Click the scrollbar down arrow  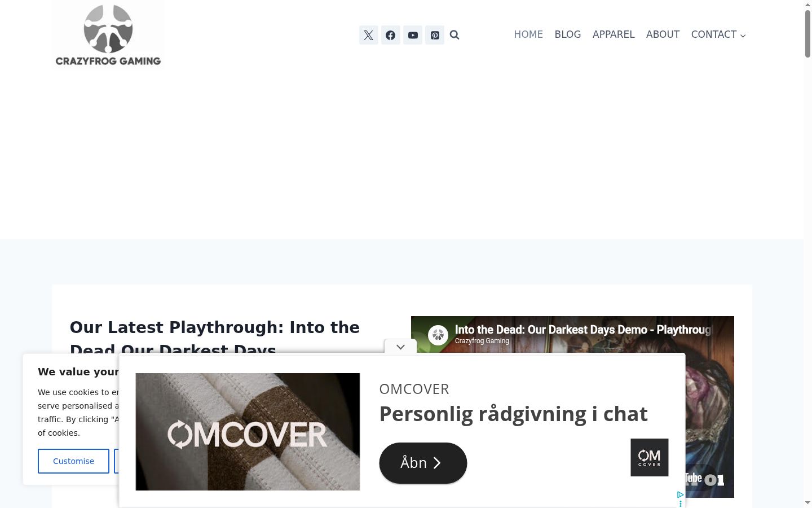coord(807,502)
